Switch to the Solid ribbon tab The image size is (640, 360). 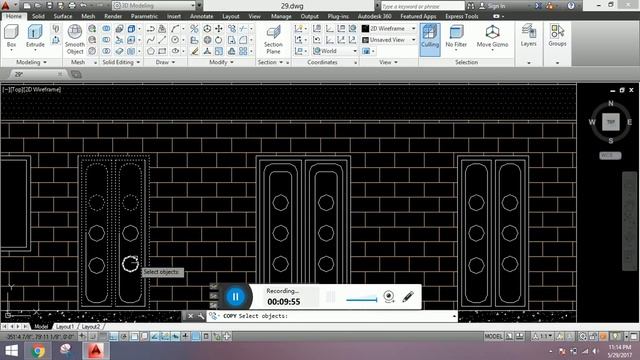(38, 16)
